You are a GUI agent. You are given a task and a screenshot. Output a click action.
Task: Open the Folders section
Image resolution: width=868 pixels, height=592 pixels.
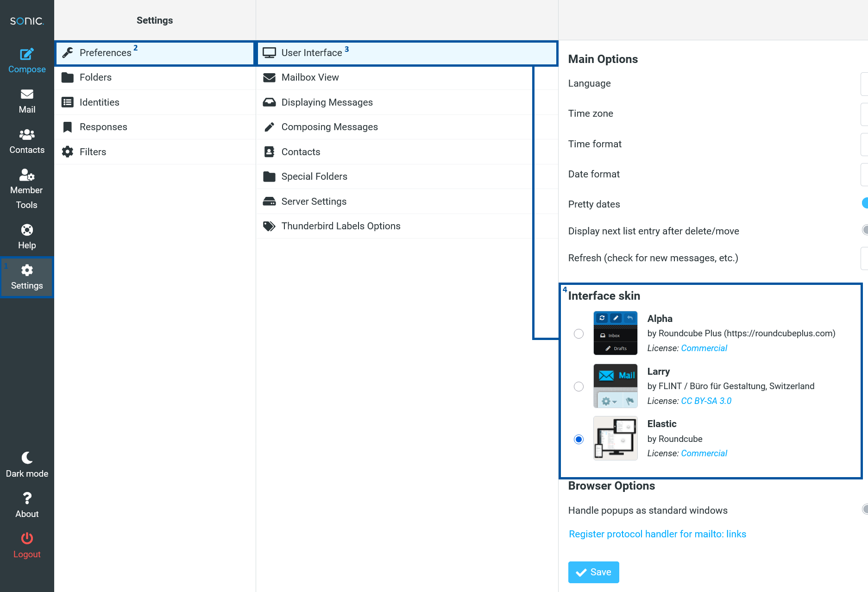pyautogui.click(x=155, y=77)
